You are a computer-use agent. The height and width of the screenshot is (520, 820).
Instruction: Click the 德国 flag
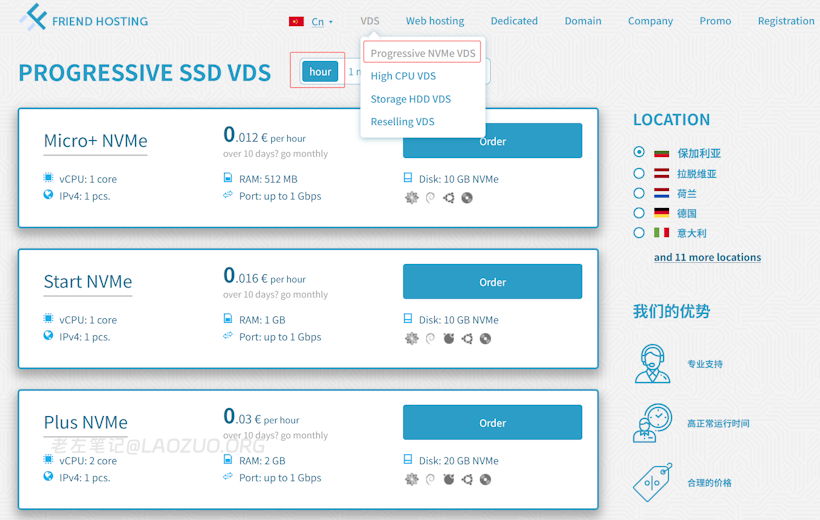[662, 212]
